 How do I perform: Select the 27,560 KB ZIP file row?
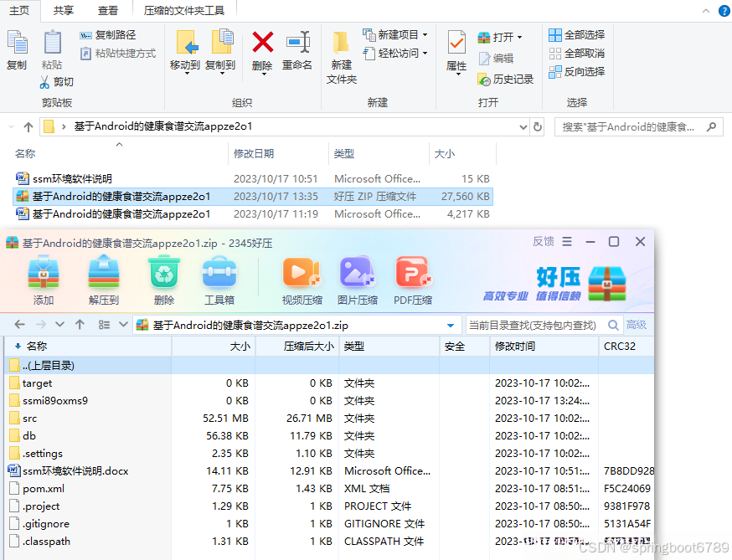253,197
